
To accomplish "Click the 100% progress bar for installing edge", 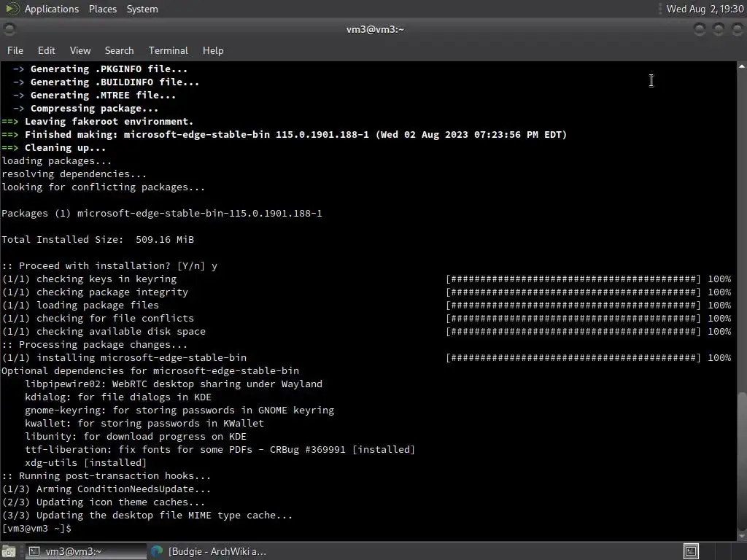I will tap(589, 357).
